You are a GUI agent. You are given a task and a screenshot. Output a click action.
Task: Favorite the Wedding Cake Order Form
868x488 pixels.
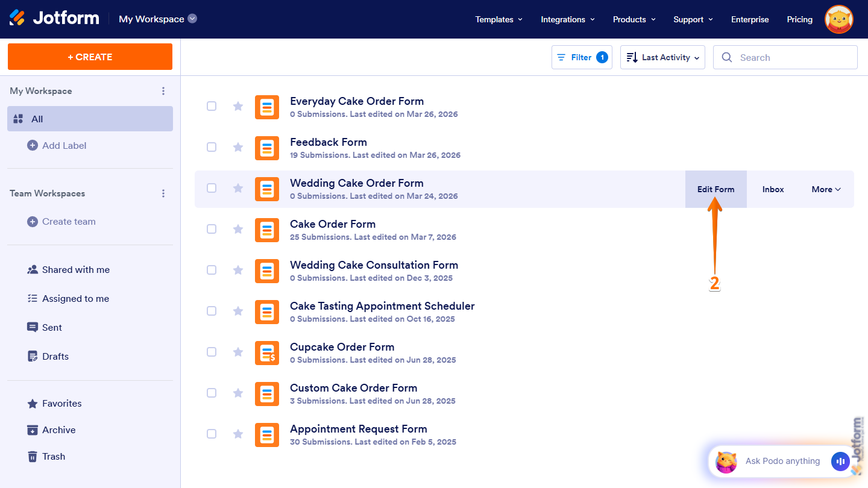pos(238,188)
